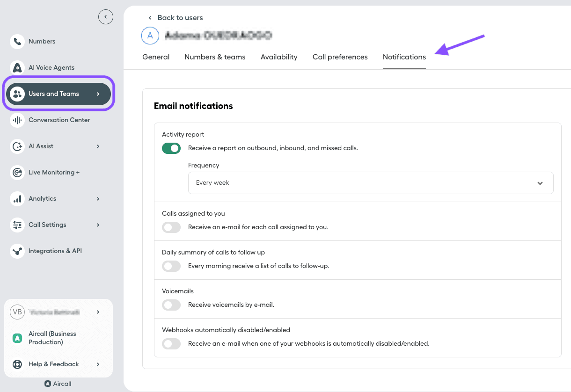Enable the Calls assigned to you toggle
571x392 pixels.
(x=171, y=227)
